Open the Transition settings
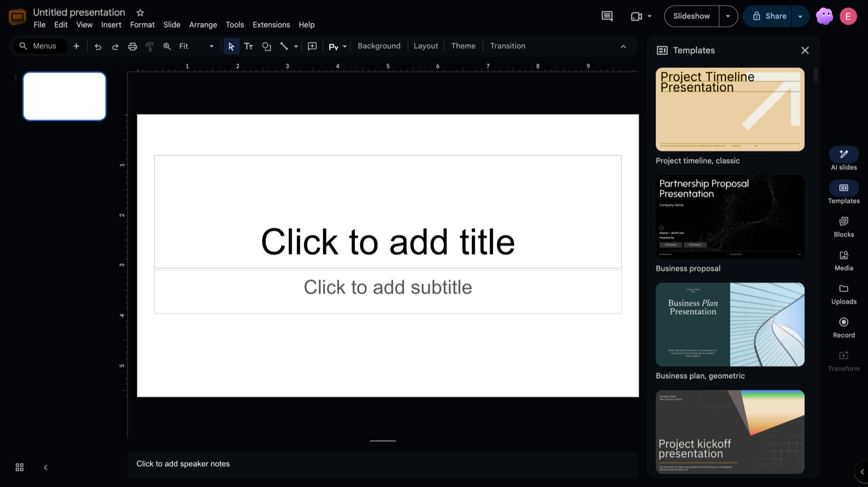Viewport: 868px width, 487px height. 508,46
